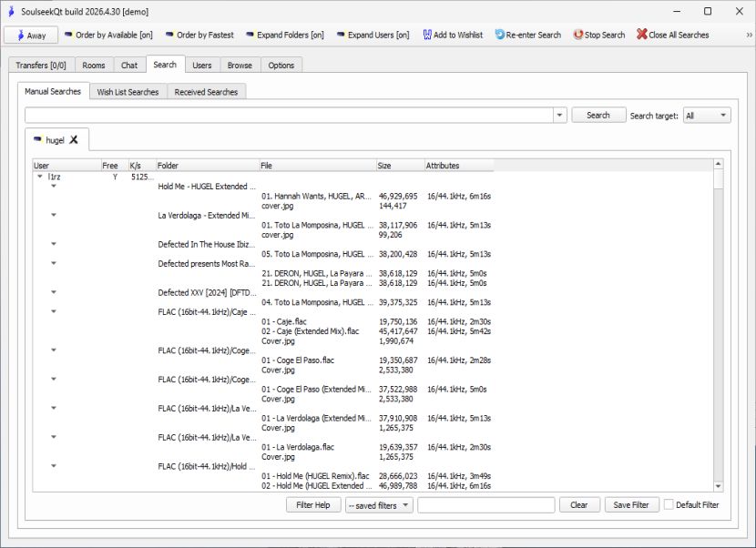The image size is (756, 548).
Task: Select file 01 - Coge El Paso.flac
Action: point(298,360)
